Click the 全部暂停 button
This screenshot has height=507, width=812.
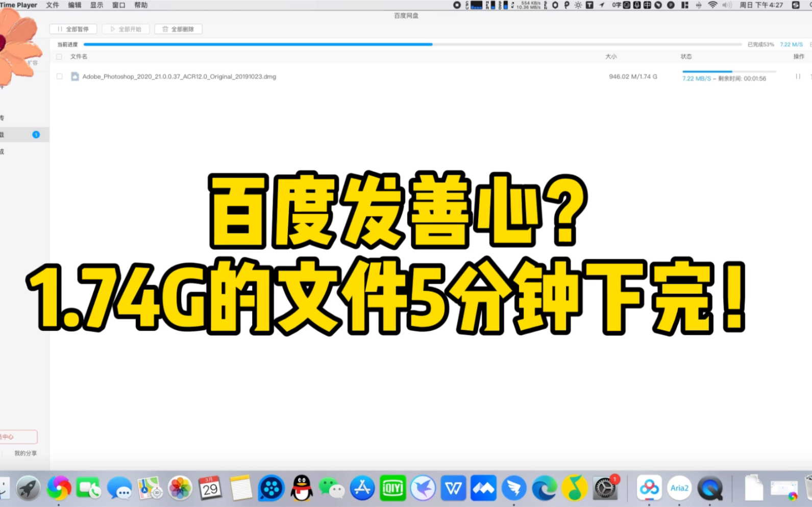click(73, 29)
